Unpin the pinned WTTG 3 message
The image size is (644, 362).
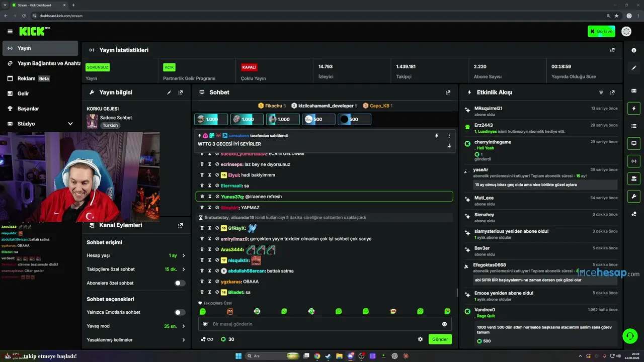(437, 136)
